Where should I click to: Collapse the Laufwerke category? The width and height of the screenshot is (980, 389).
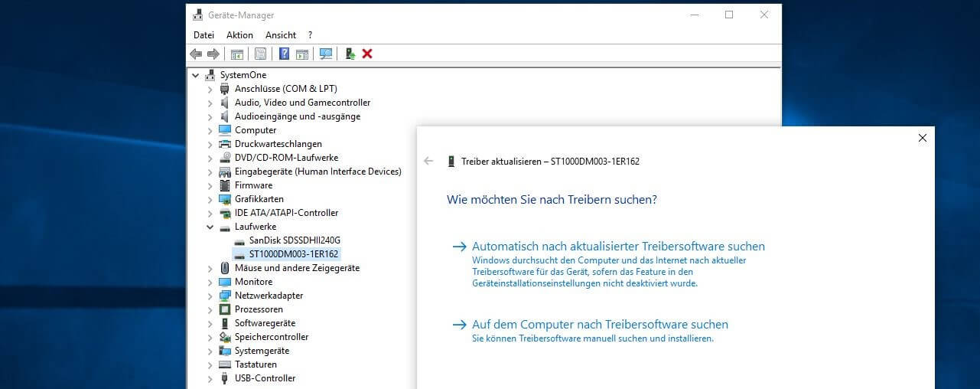coord(210,227)
